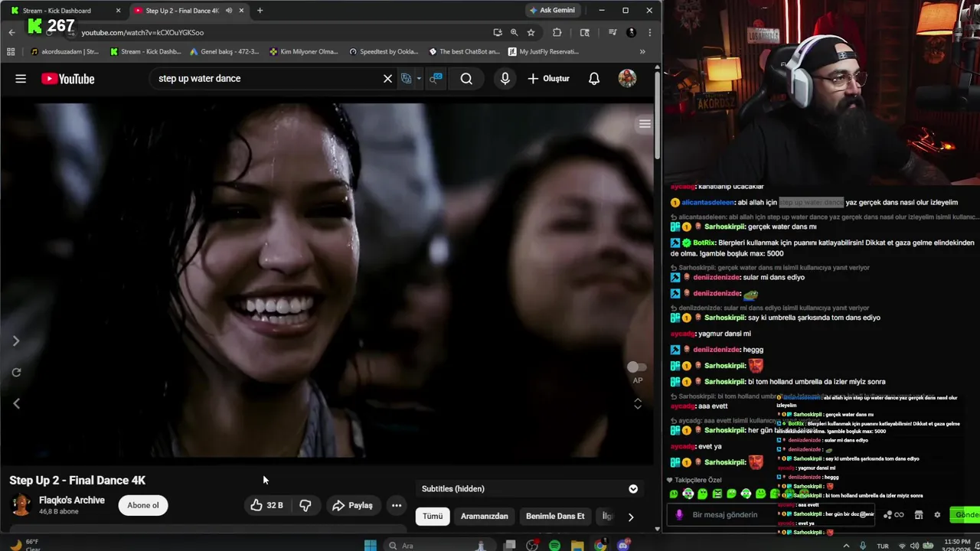This screenshot has height=551, width=980.
Task: Select the Tümü filter chip
Action: 433,516
